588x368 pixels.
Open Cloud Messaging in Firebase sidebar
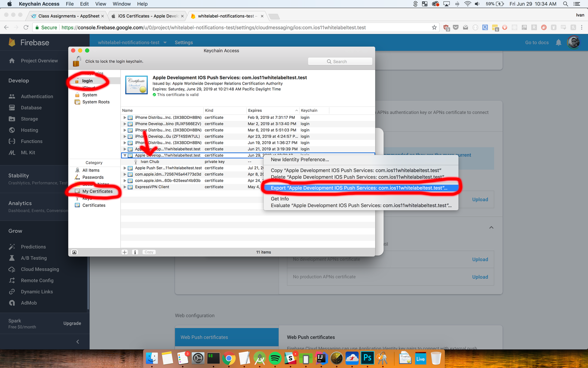coord(40,269)
